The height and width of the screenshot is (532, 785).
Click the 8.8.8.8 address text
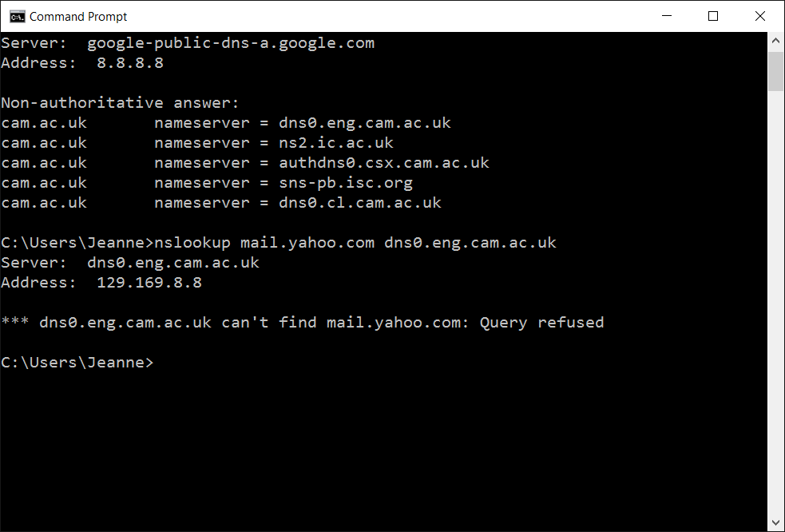click(x=130, y=63)
